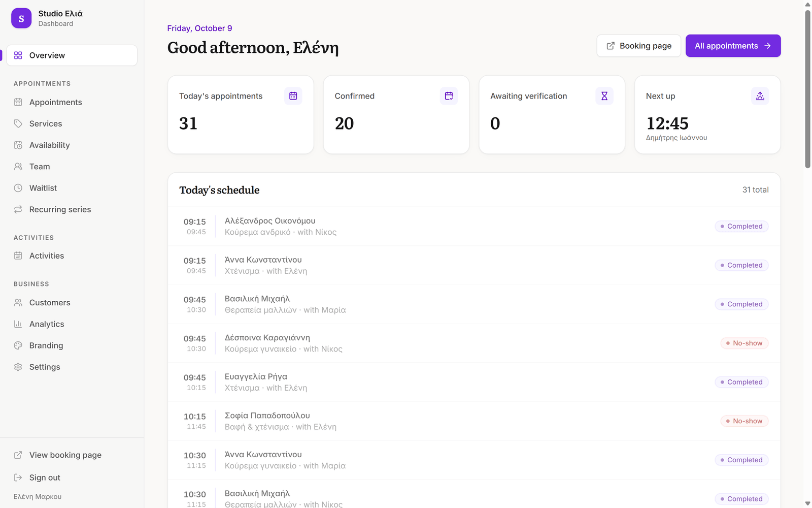Click the Appointments calendar icon in sidebar
The image size is (812, 508).
18,102
